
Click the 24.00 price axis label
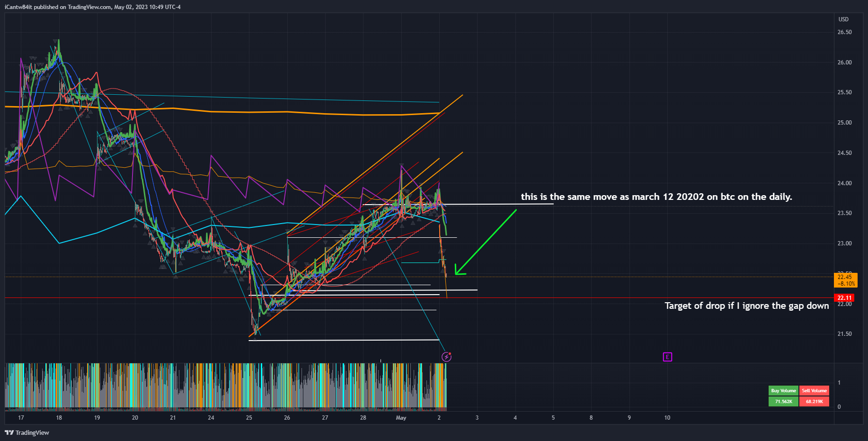click(x=844, y=183)
